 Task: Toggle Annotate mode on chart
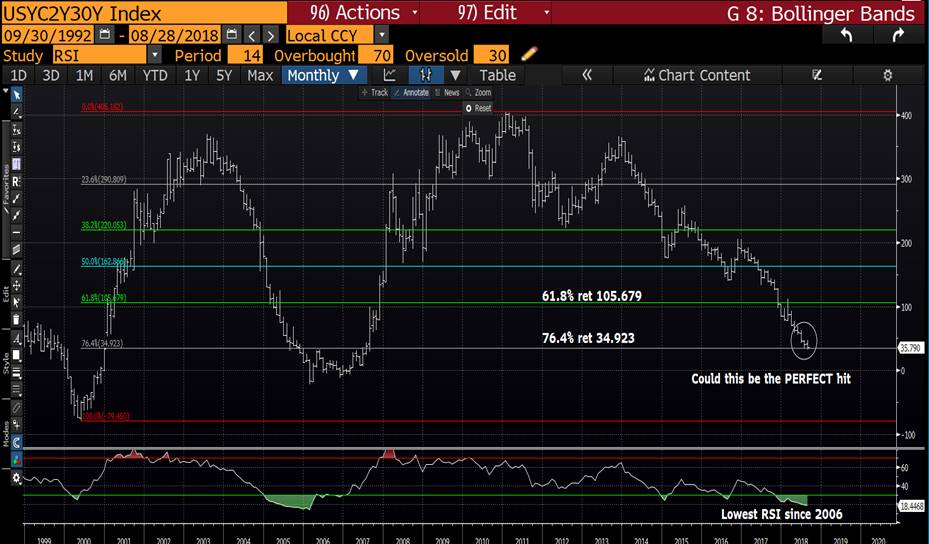pyautogui.click(x=412, y=92)
